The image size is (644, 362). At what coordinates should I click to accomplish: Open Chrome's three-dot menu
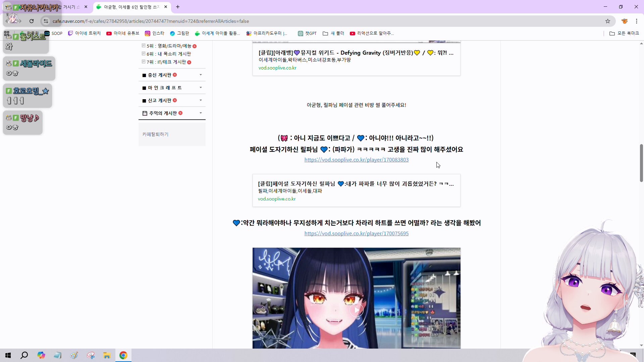[636, 21]
